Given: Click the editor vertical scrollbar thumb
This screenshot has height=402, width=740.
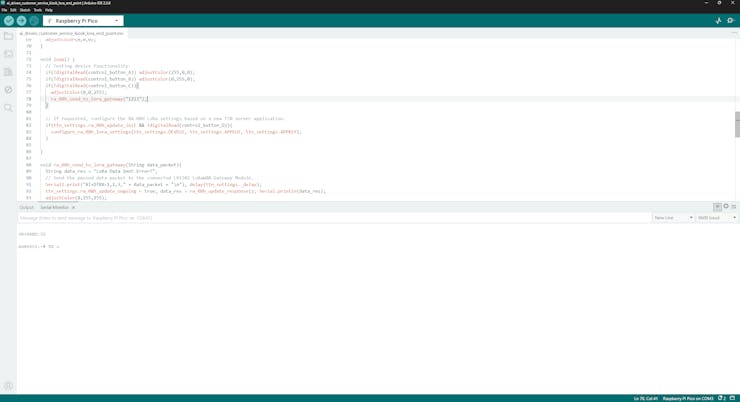Looking at the screenshot, I should point(737,125).
